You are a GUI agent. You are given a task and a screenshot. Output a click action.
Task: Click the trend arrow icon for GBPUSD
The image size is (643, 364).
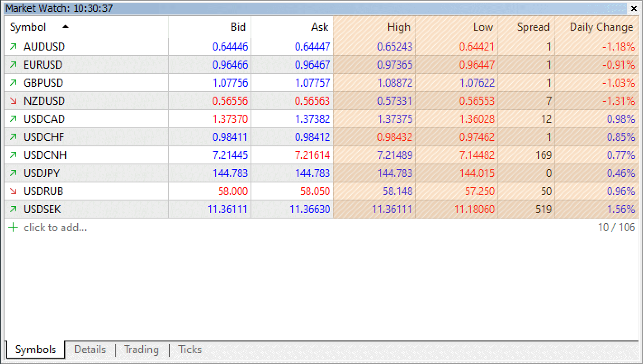coord(13,83)
